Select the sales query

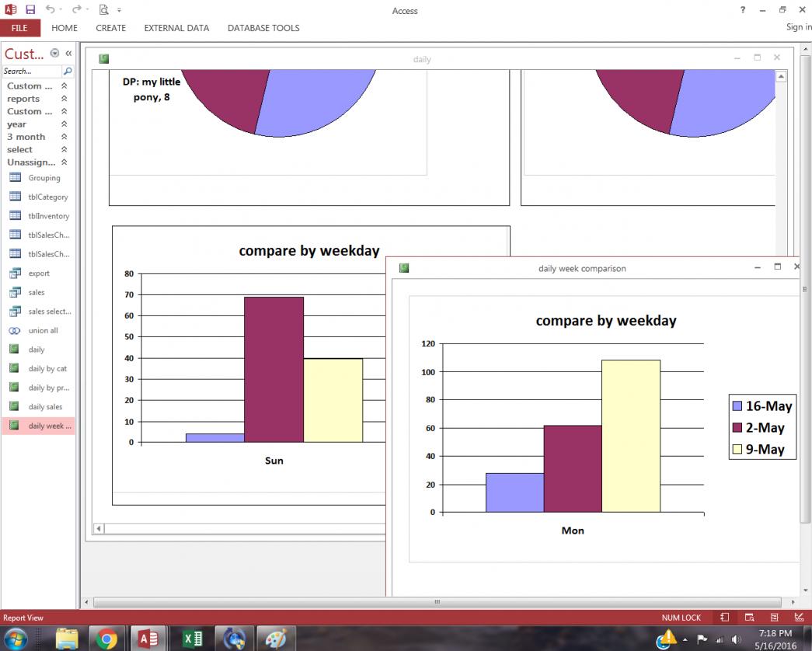[x=39, y=292]
